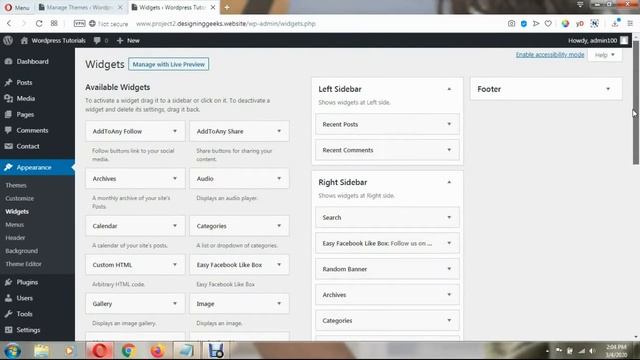Toggle the VPN badge in address bar

click(x=79, y=24)
